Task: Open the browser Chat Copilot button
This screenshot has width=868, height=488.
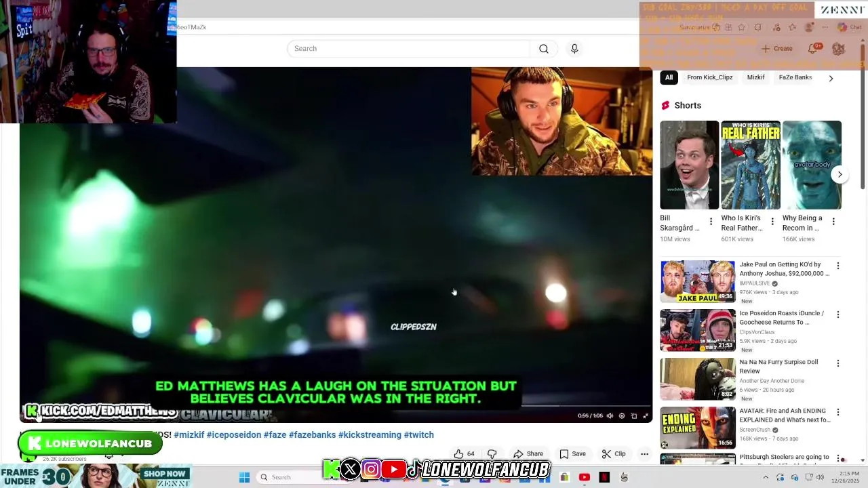Action: pos(850,27)
